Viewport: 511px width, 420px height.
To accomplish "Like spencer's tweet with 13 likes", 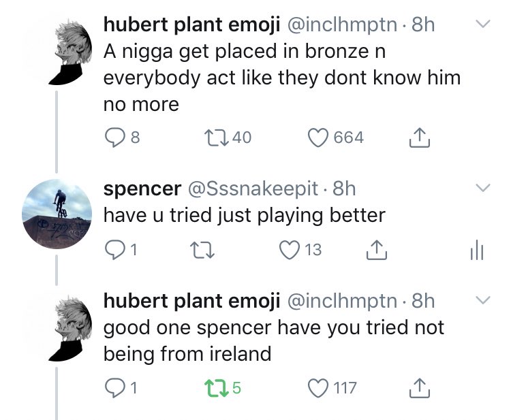I will click(x=290, y=250).
